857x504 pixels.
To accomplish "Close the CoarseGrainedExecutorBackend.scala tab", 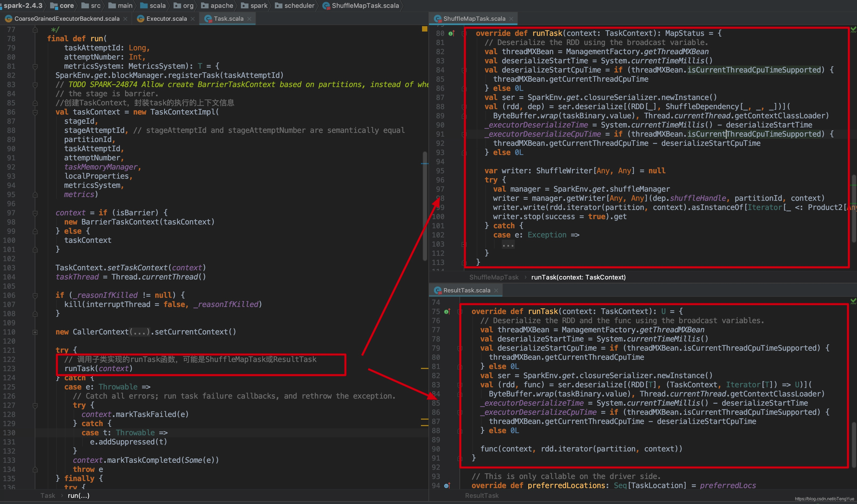I will [125, 19].
